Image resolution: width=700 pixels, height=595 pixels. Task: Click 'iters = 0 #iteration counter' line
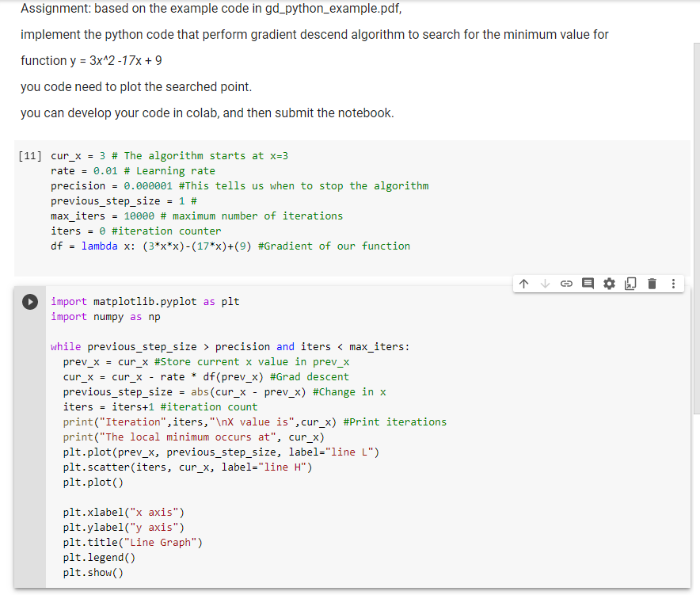click(x=135, y=231)
